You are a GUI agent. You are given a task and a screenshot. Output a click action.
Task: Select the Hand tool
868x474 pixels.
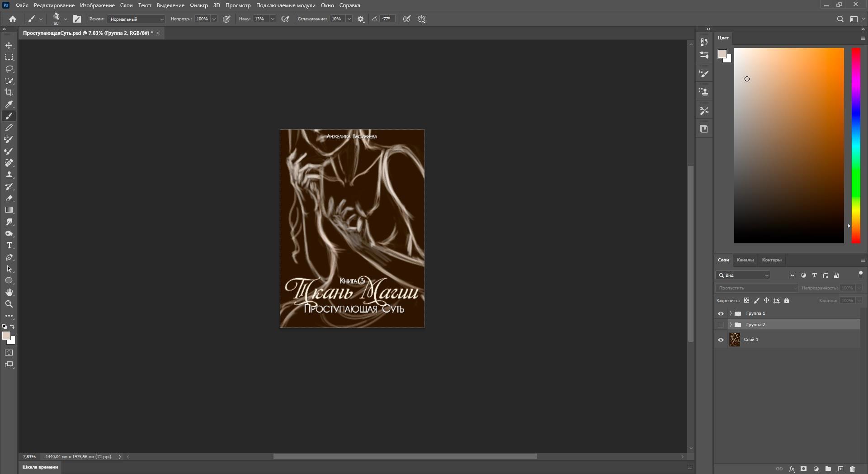click(9, 292)
